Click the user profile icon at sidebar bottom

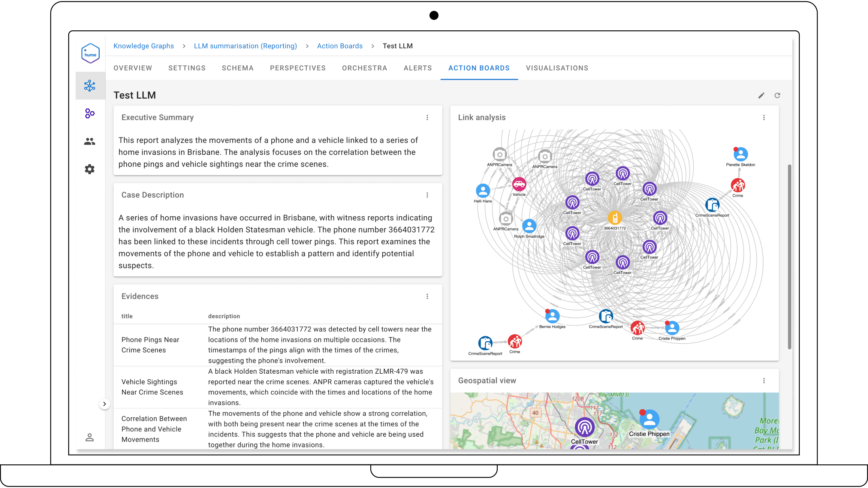pyautogui.click(x=90, y=437)
